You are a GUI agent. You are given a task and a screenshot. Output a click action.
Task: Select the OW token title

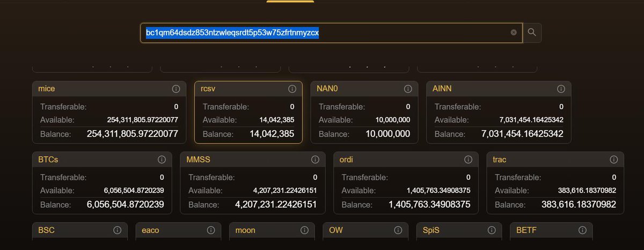tap(335, 230)
